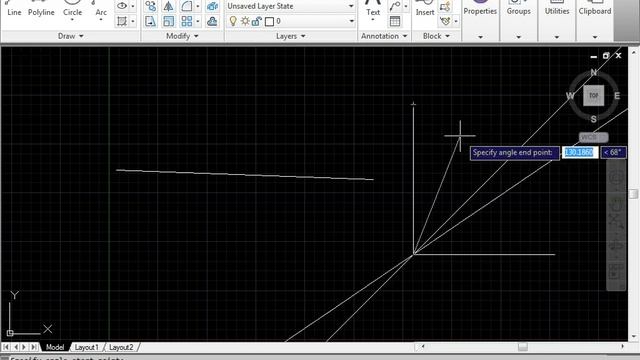
Task: Restore the drawing viewport window
Action: click(x=606, y=56)
